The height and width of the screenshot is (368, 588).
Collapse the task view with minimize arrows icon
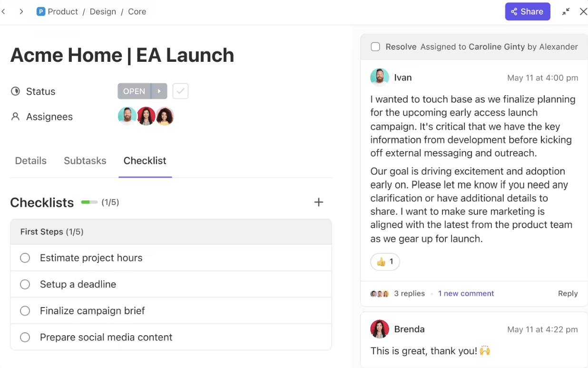click(566, 12)
